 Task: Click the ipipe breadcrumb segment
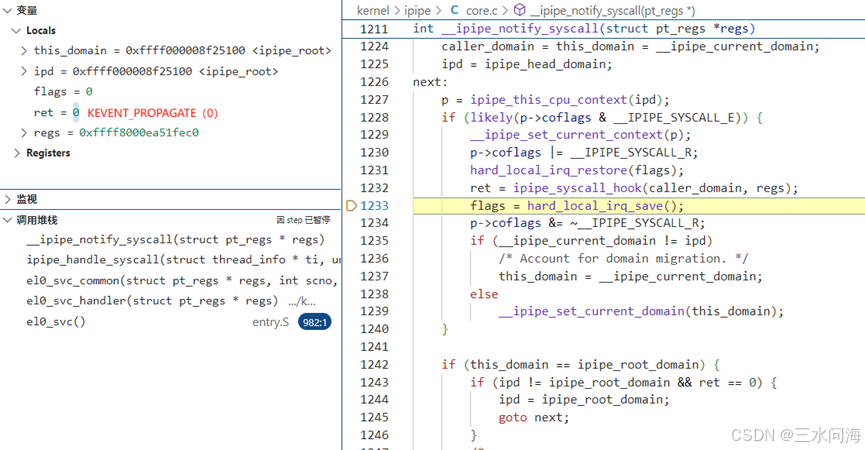pyautogui.click(x=417, y=10)
